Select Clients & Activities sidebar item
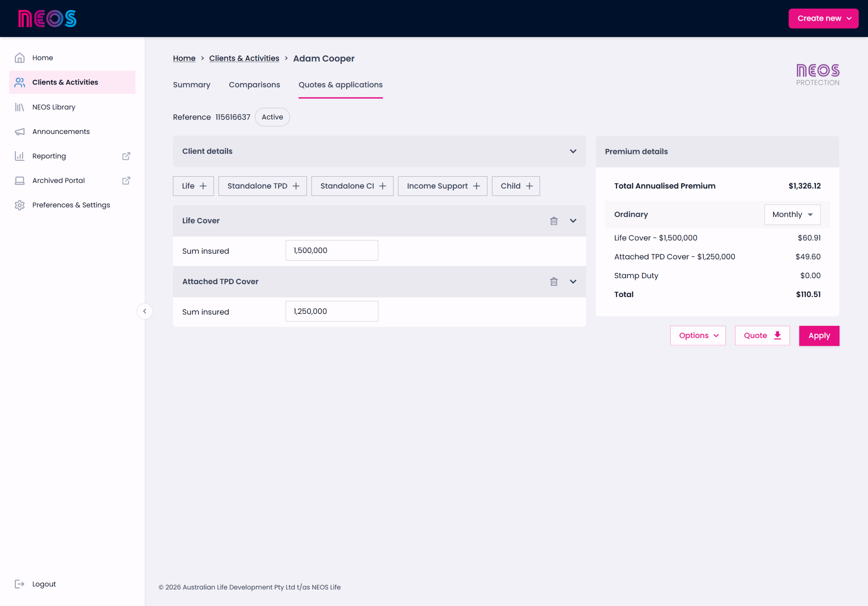This screenshot has width=868, height=606. point(72,82)
